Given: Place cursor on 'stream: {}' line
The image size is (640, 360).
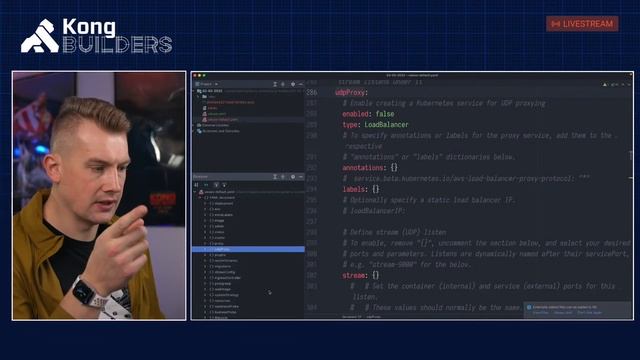Looking at the screenshot, I should 361,276.
